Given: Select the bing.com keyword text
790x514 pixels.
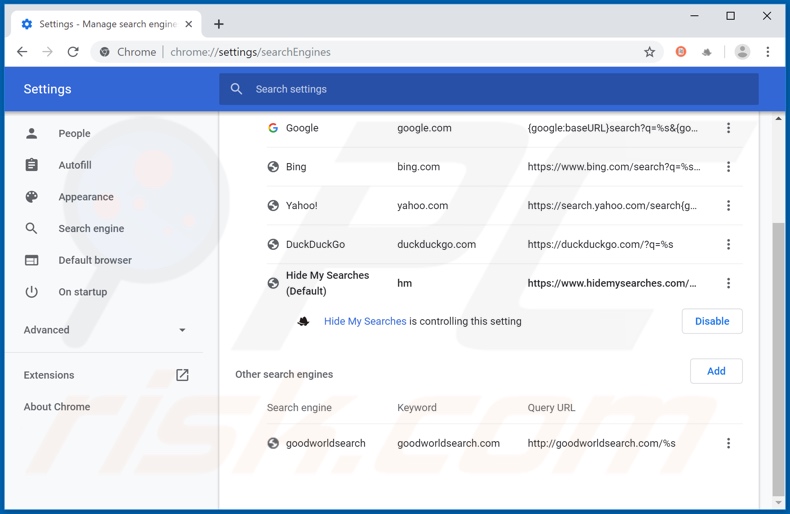Looking at the screenshot, I should pos(418,167).
